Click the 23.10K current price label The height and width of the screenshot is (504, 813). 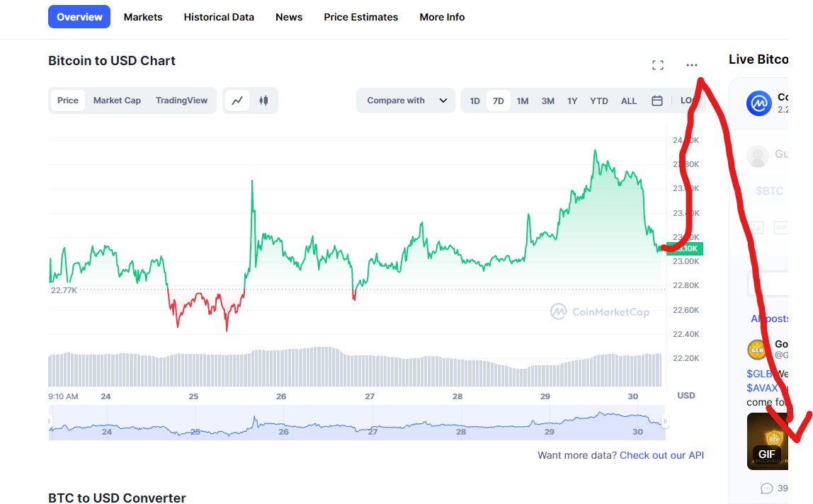(x=685, y=249)
